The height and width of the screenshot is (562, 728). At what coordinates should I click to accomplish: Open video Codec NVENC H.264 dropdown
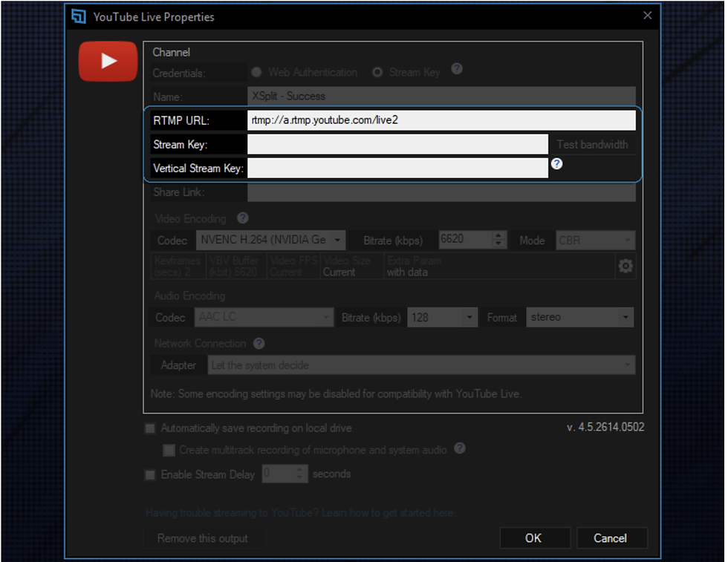click(270, 240)
